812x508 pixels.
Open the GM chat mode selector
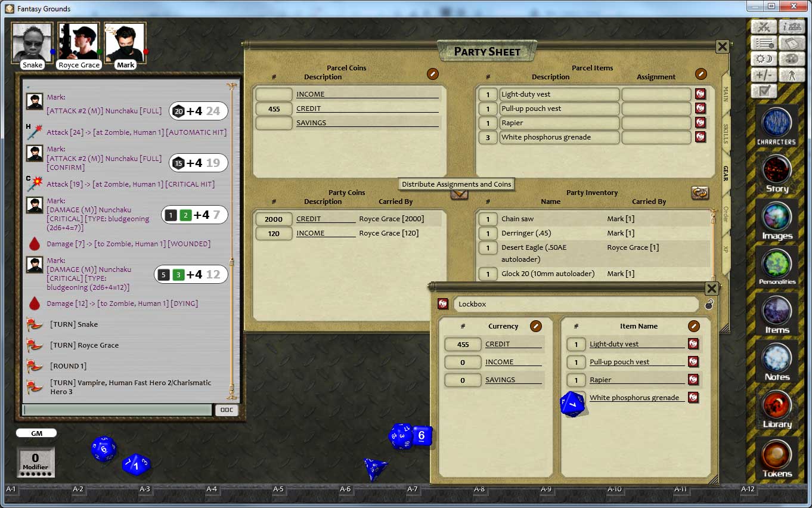point(36,433)
